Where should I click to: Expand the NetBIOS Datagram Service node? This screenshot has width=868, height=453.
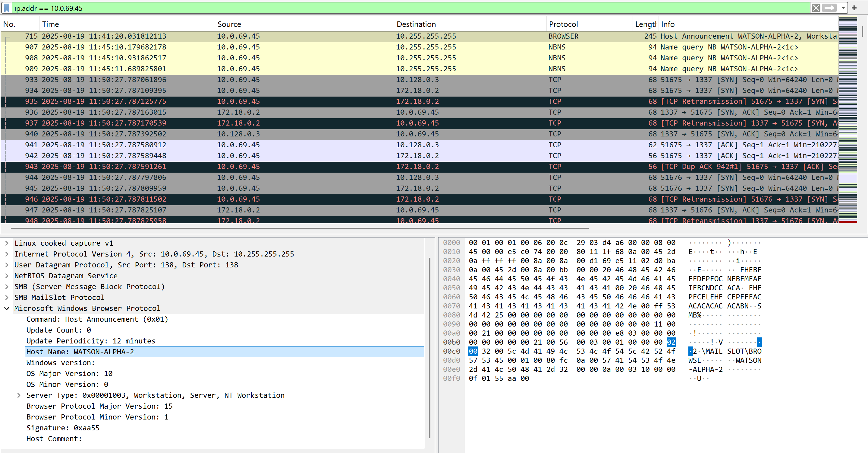[x=7, y=276]
